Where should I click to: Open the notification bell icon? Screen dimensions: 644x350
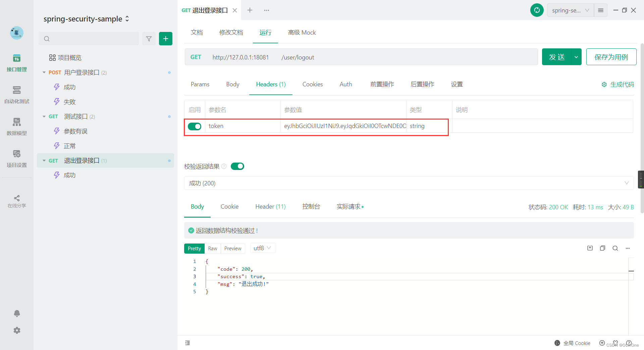click(16, 313)
